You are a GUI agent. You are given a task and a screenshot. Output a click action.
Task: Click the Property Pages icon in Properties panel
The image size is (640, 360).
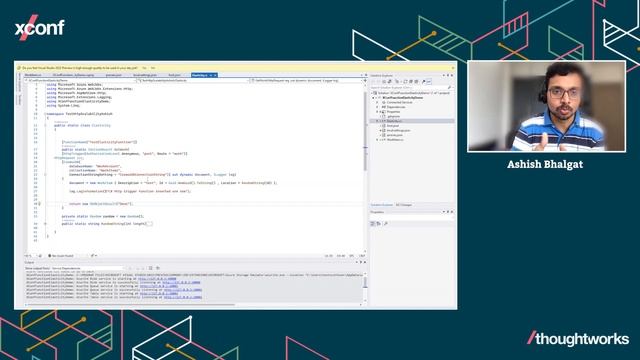(386, 224)
